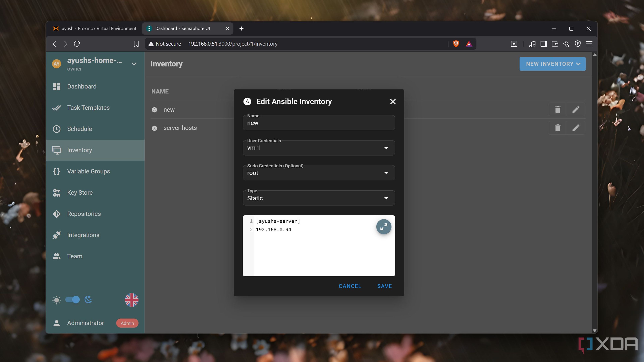
Task: Close the Semaphore UI browser tab
Action: [x=227, y=28]
